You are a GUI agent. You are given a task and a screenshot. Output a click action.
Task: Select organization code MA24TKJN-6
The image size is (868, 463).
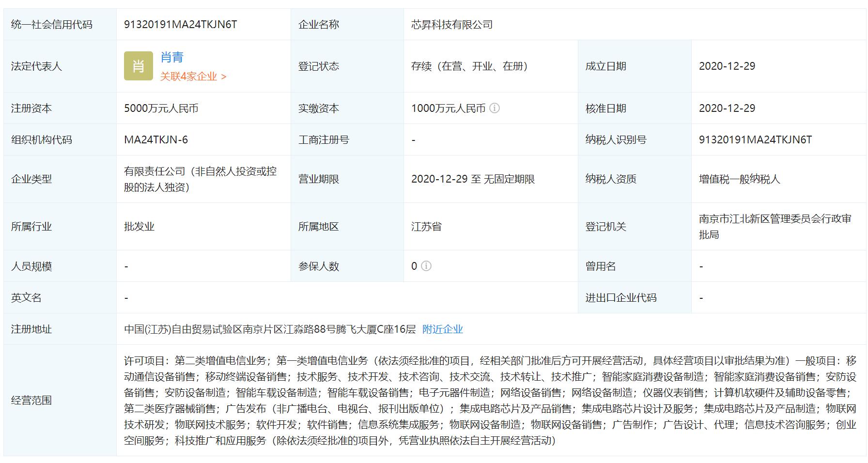[x=156, y=140]
